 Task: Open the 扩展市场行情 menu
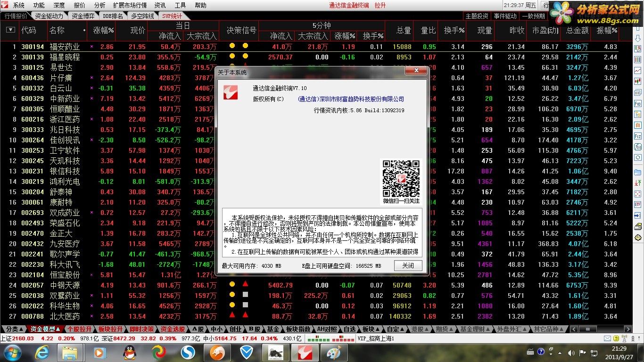point(130,5)
